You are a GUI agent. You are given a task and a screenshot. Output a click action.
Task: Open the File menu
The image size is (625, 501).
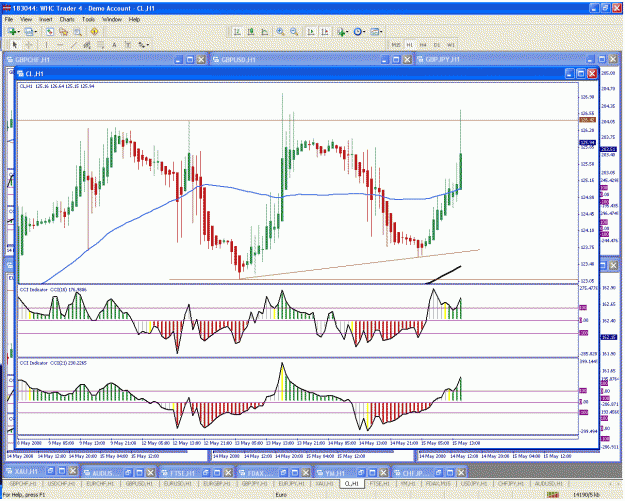tap(9, 19)
